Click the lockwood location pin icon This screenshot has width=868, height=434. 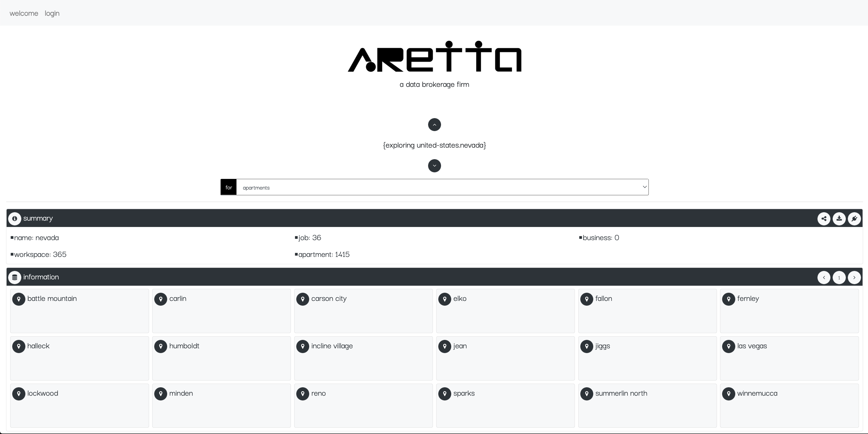coord(19,394)
